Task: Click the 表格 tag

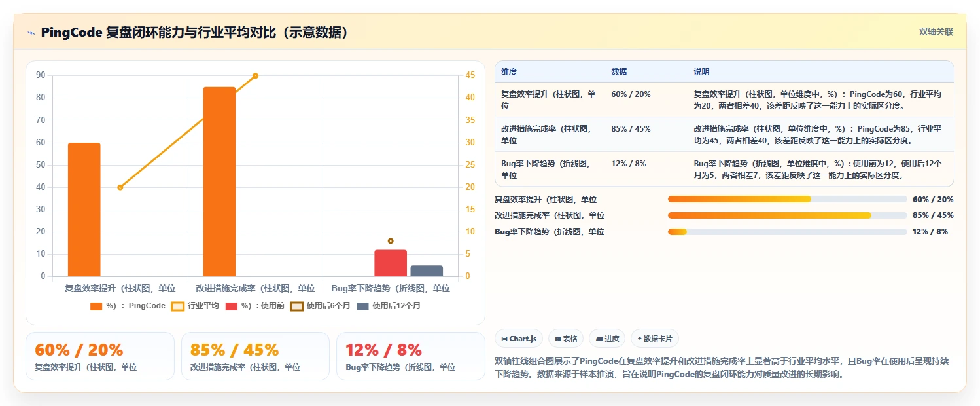Action: point(566,339)
